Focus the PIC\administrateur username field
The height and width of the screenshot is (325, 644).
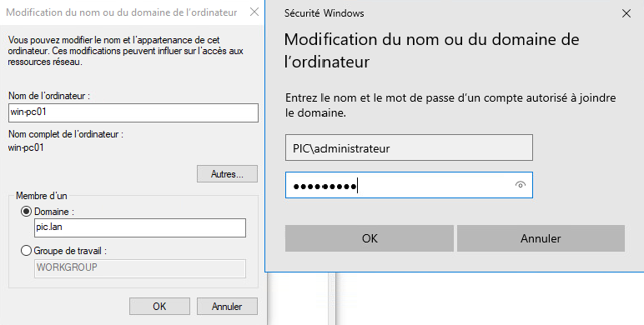(x=409, y=147)
